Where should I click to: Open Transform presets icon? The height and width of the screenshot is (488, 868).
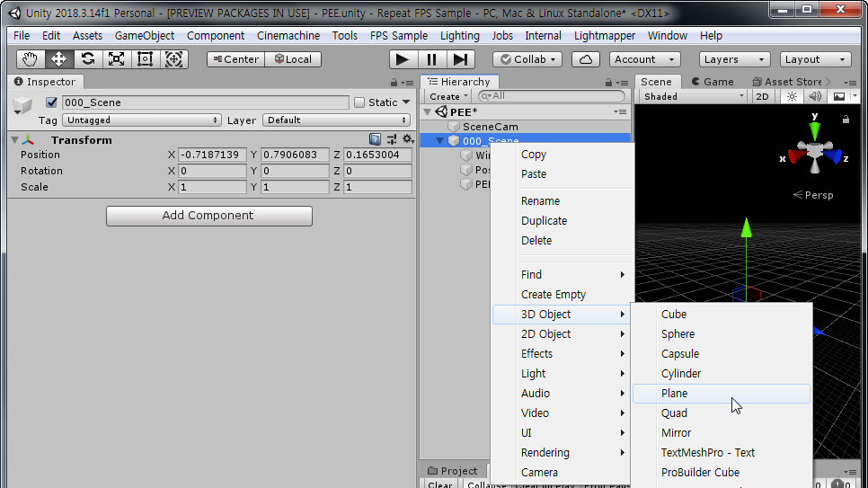[x=392, y=139]
